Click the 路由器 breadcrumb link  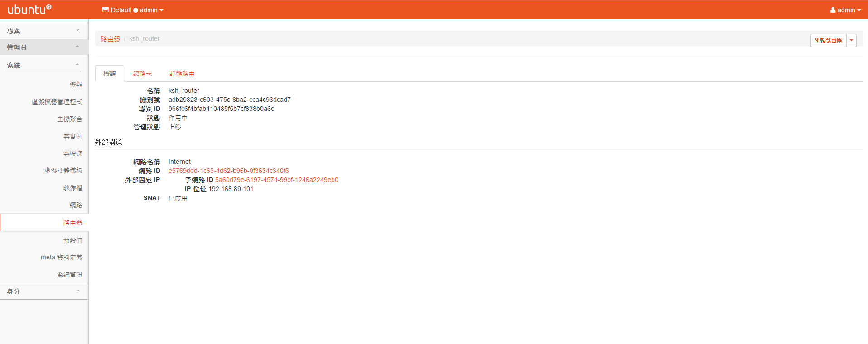coord(110,39)
